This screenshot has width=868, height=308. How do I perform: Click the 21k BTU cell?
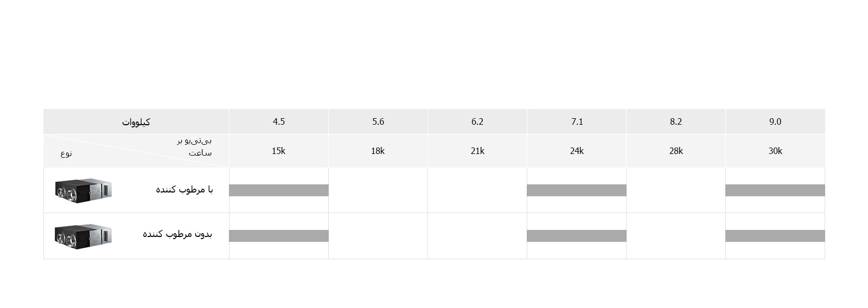pos(477,151)
